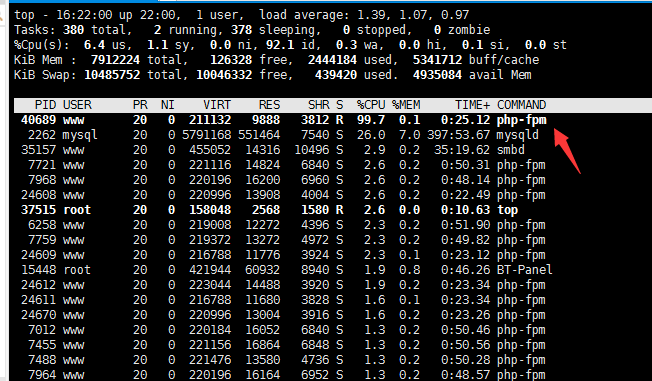Select the BT-Panel command name
The width and height of the screenshot is (652, 381).
[525, 270]
